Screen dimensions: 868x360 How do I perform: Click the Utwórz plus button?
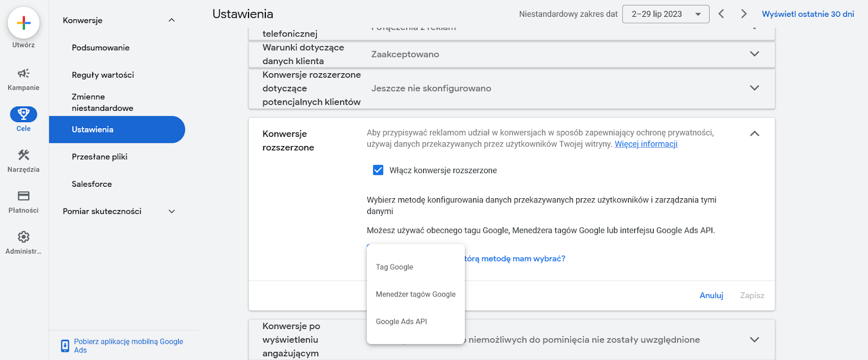(23, 23)
